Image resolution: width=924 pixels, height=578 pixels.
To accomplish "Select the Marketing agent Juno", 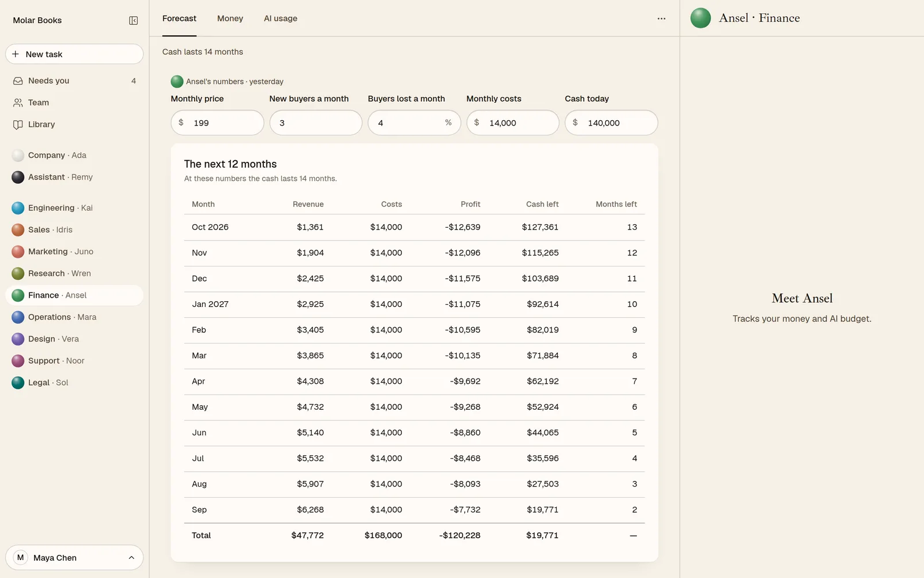I will click(x=74, y=251).
